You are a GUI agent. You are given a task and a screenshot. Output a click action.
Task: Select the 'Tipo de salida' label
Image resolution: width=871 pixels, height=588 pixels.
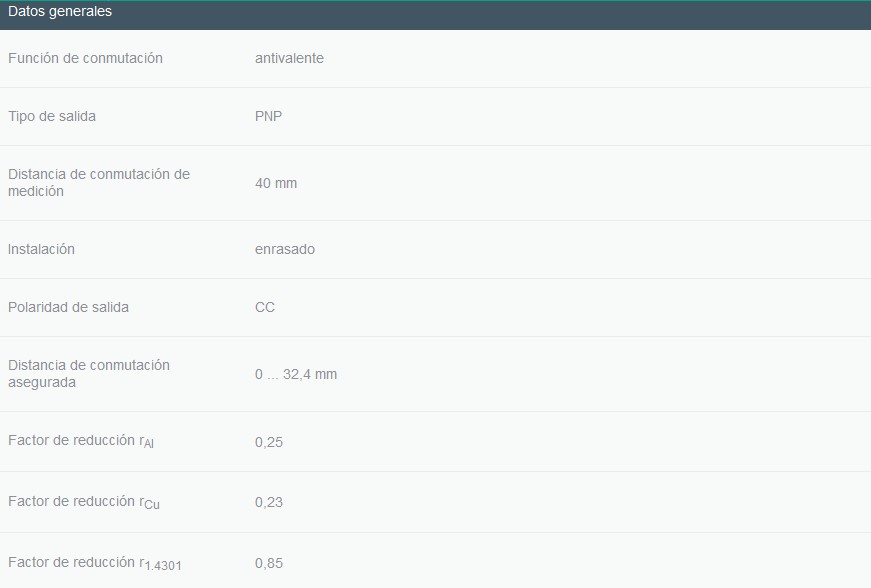click(52, 117)
